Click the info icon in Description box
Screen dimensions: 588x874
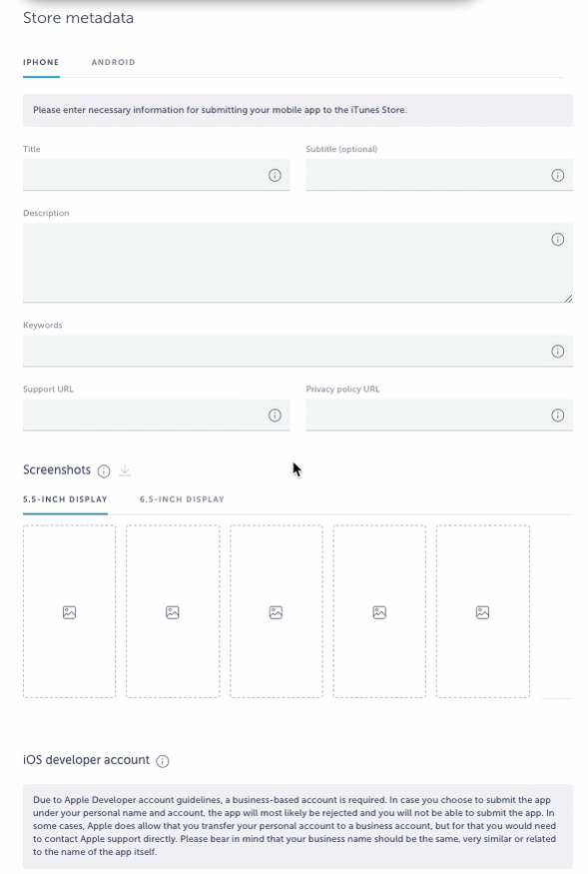pyautogui.click(x=557, y=239)
